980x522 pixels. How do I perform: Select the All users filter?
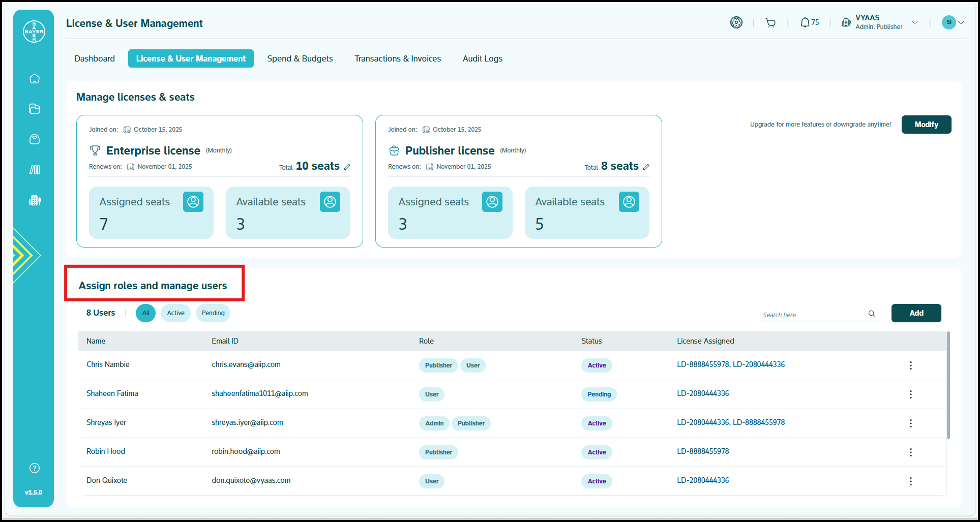pyautogui.click(x=146, y=313)
